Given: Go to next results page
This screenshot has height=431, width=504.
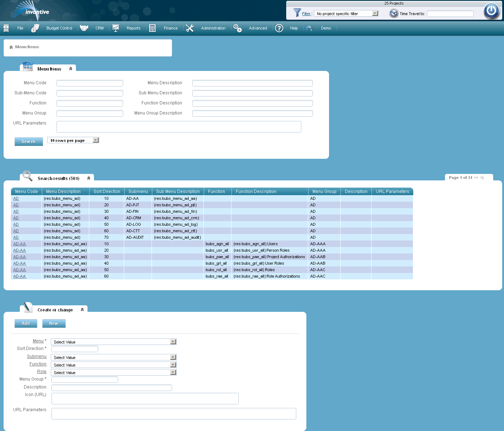Looking at the screenshot, I should coord(476,178).
